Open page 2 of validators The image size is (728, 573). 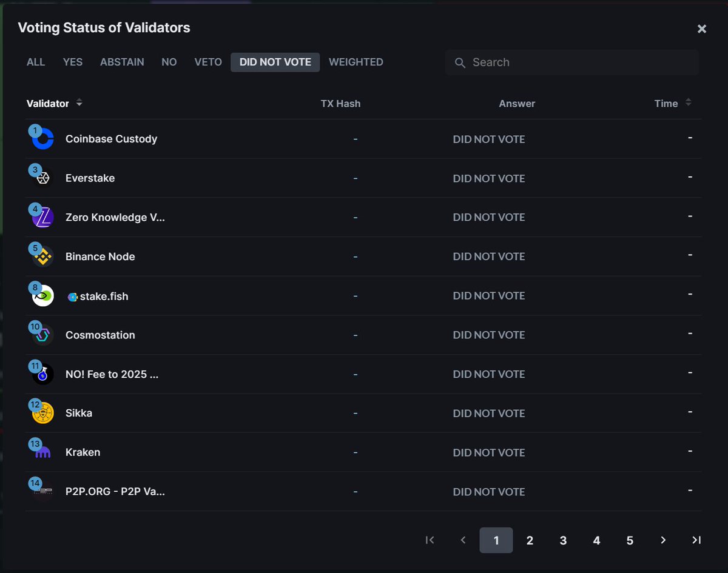pyautogui.click(x=530, y=540)
